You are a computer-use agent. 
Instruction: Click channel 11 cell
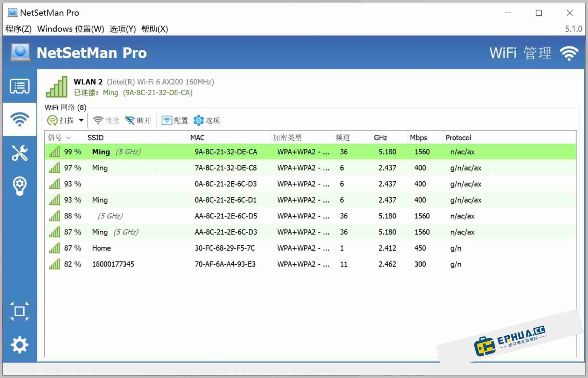pos(344,264)
